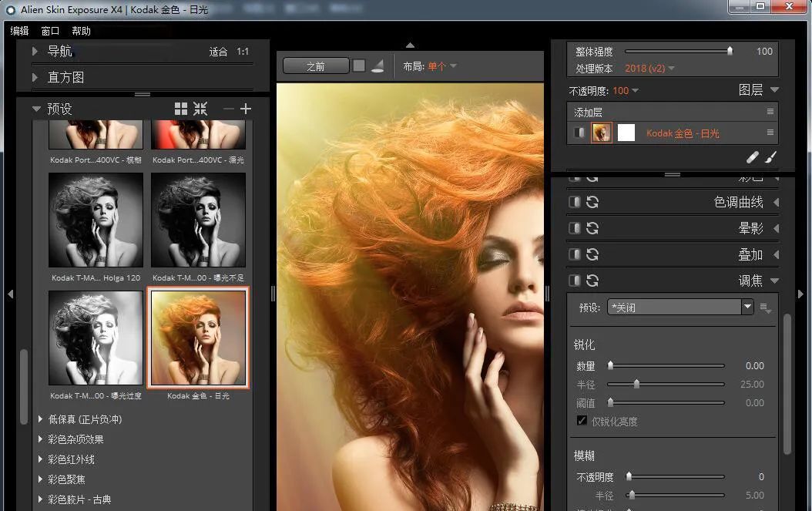Toggle visibility of the Kodak 金色 - 日光 layer
The image size is (812, 511).
(x=579, y=133)
